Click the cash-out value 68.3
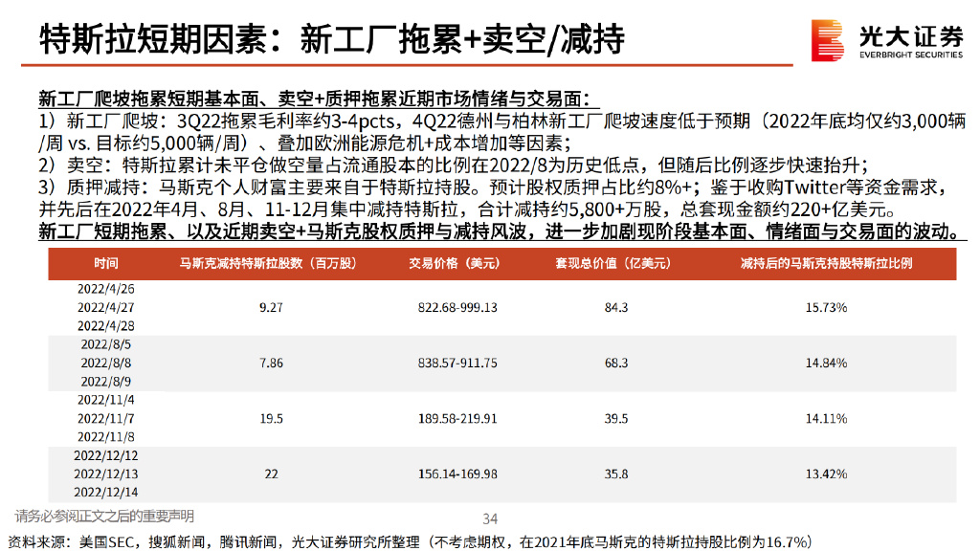980x551 pixels. [x=616, y=363]
